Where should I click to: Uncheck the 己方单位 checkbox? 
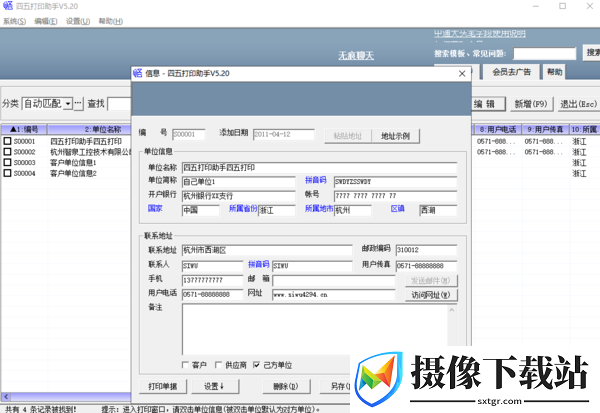click(x=257, y=365)
